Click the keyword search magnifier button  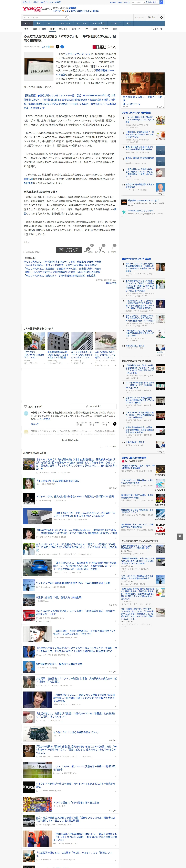66,18
